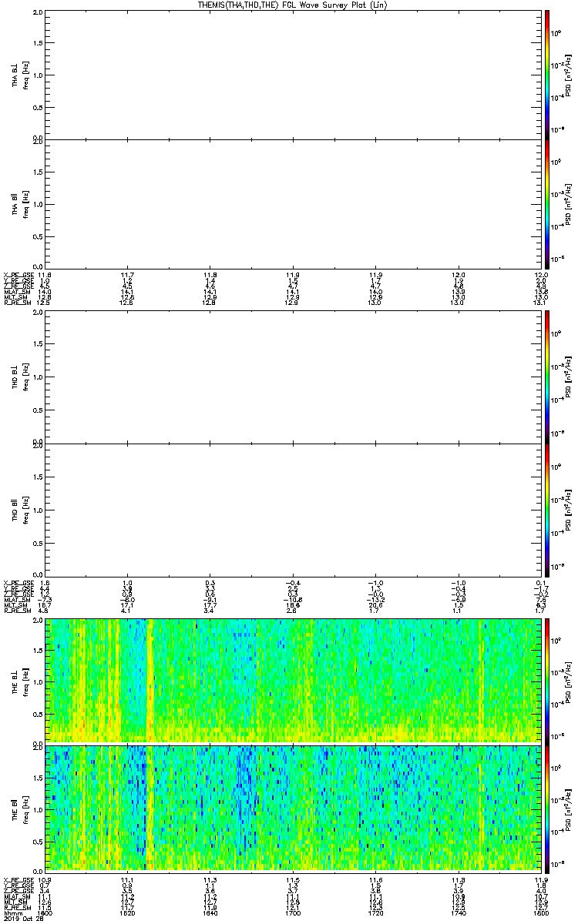This screenshot has height=924, width=578.
Task: Click the 1720 time tick label
Action: coord(375,912)
